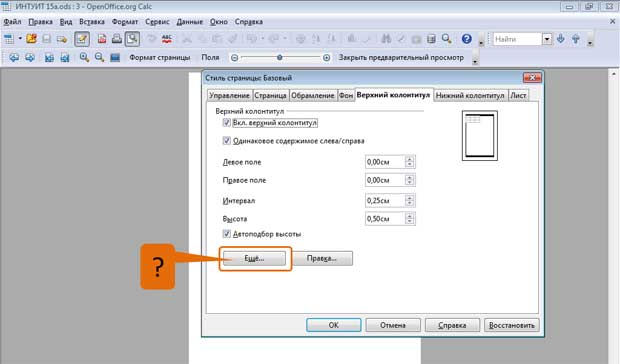This screenshot has height=364, width=620.
Task: Open main toolbar overflow options arrow
Action: tap(481, 42)
